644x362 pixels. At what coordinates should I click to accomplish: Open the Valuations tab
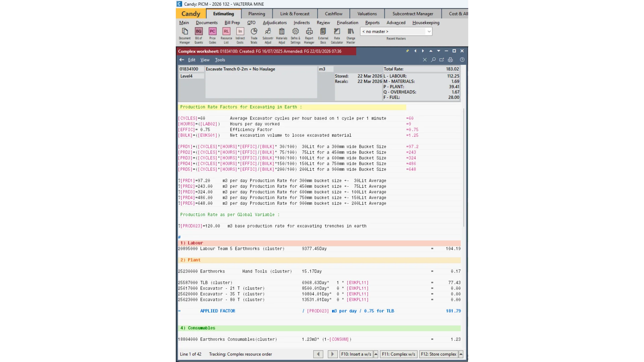click(x=367, y=14)
